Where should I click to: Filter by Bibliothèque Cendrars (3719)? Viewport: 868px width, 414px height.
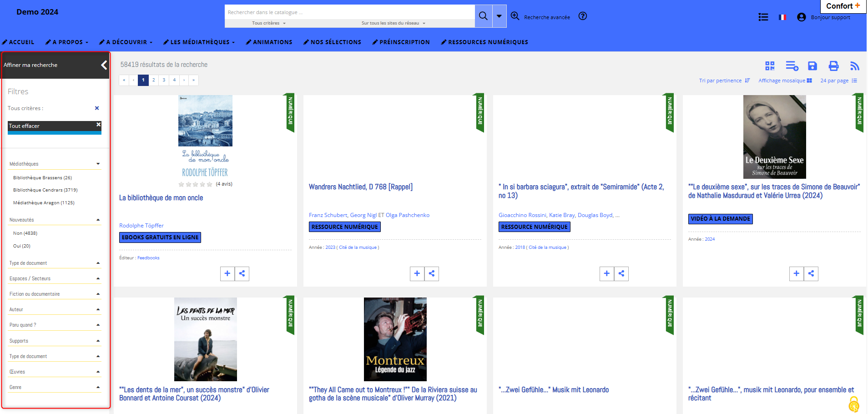[45, 190]
